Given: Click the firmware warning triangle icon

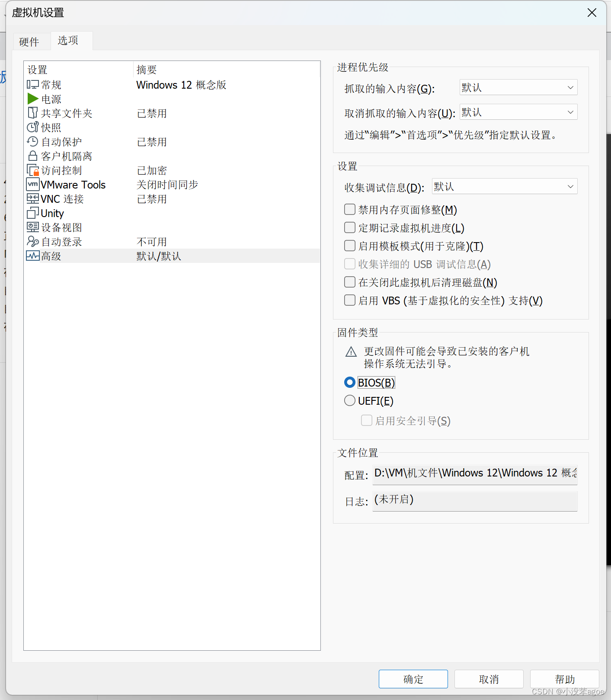Looking at the screenshot, I should 351,352.
